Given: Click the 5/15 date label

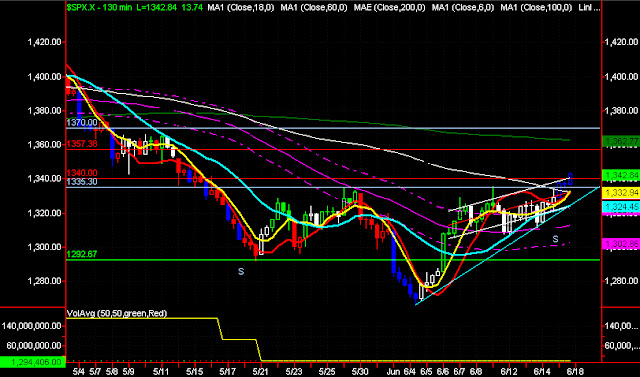Looking at the screenshot, I should [195, 373].
